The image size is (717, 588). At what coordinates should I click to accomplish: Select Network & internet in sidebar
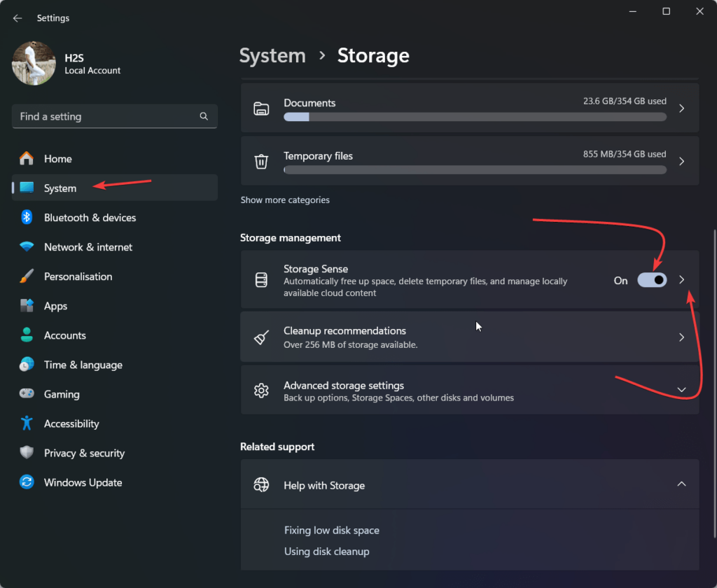point(114,247)
